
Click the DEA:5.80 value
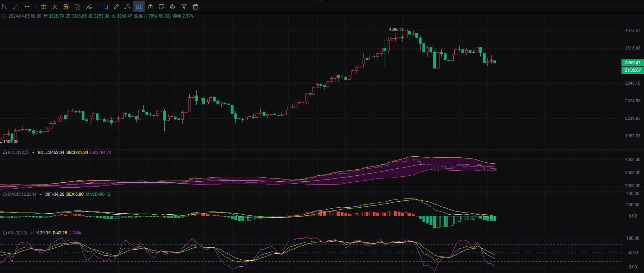point(75,194)
